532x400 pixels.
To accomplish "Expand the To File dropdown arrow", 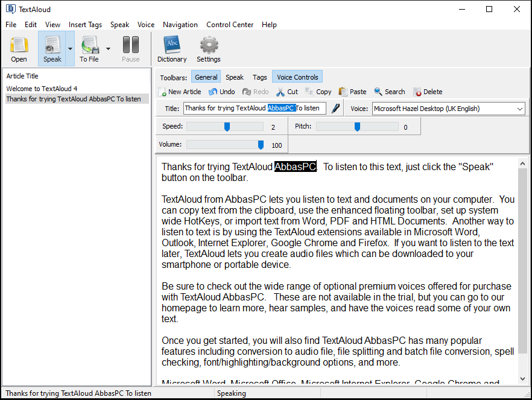I will (x=108, y=49).
